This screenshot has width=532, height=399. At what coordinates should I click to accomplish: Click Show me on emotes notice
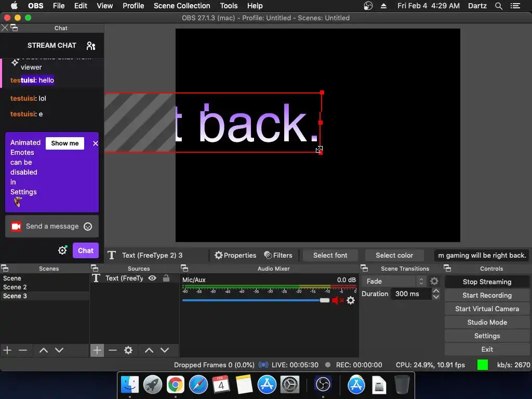(65, 143)
